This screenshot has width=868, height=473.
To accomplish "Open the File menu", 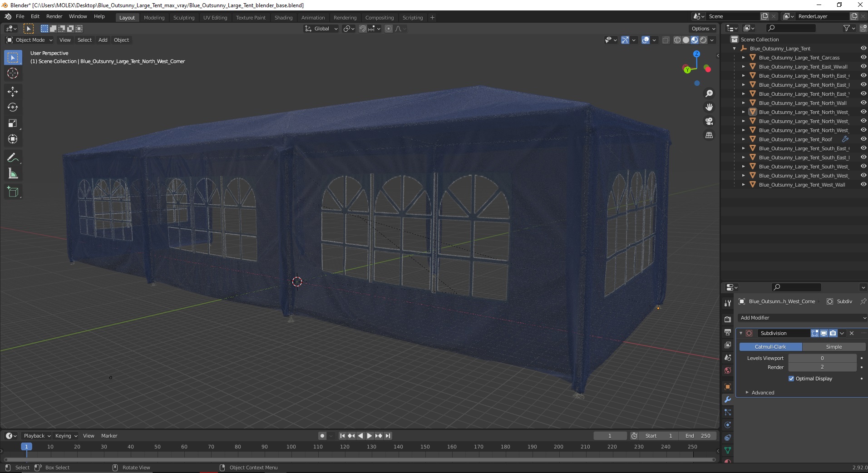I will 20,16.
